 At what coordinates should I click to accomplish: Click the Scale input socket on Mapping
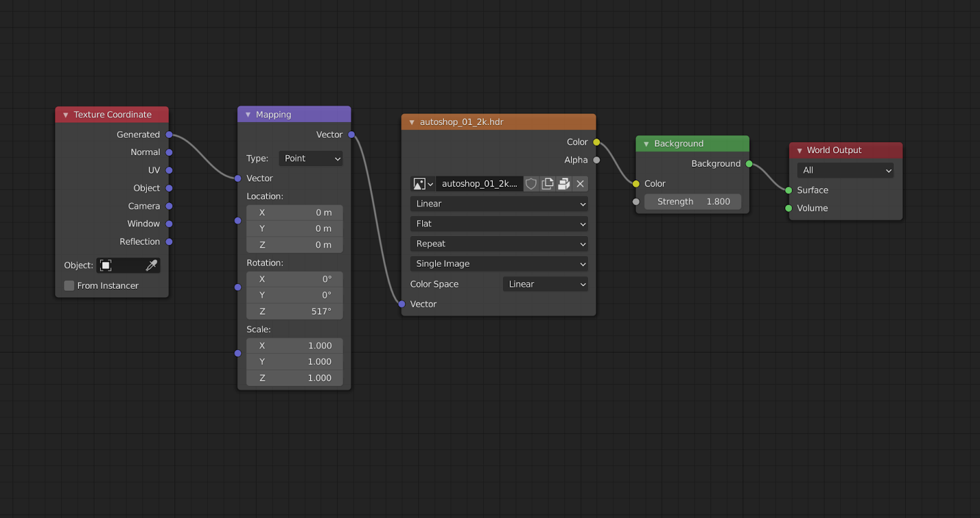(x=238, y=353)
